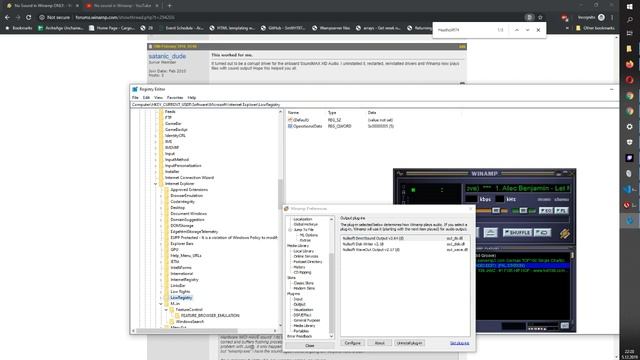The height and width of the screenshot is (360, 640).
Task: Toggle the Winamp repeat button next to SHUFFLE
Action: pos(542,233)
